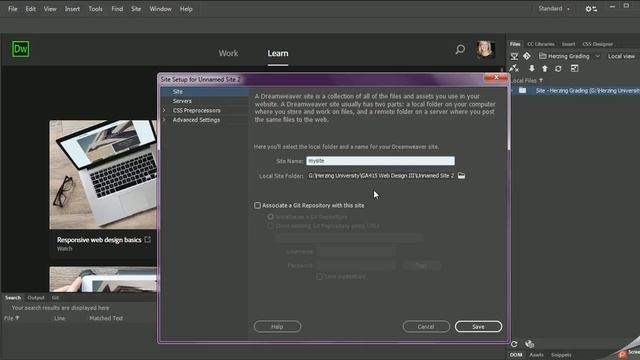Screen dimensions: 640x360
Task: Expand Advanced Settings category
Action: click(x=164, y=120)
